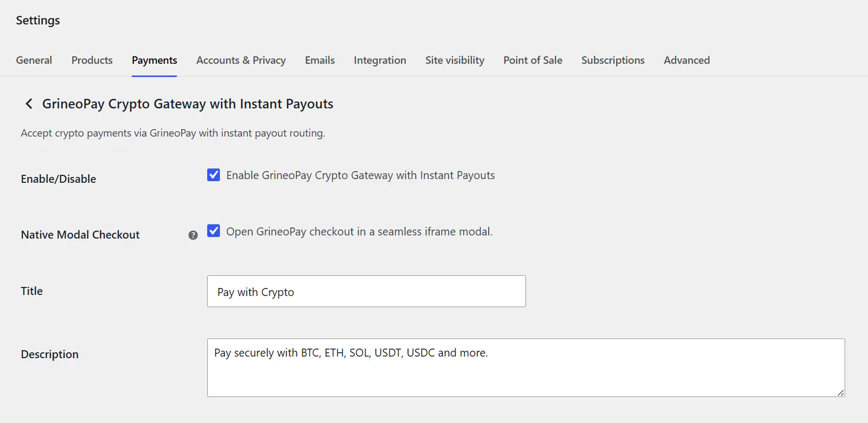
Task: Click the Native Modal Checkout field label
Action: [x=80, y=235]
